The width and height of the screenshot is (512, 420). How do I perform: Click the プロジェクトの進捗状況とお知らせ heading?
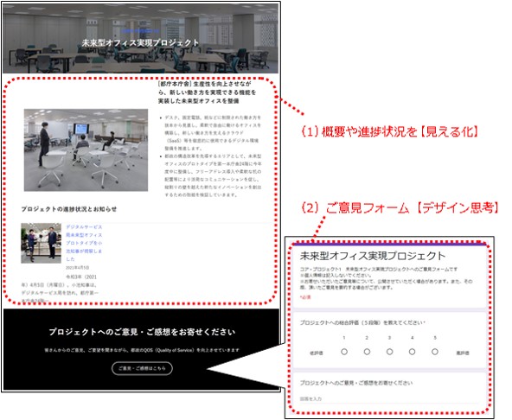pyautogui.click(x=69, y=209)
